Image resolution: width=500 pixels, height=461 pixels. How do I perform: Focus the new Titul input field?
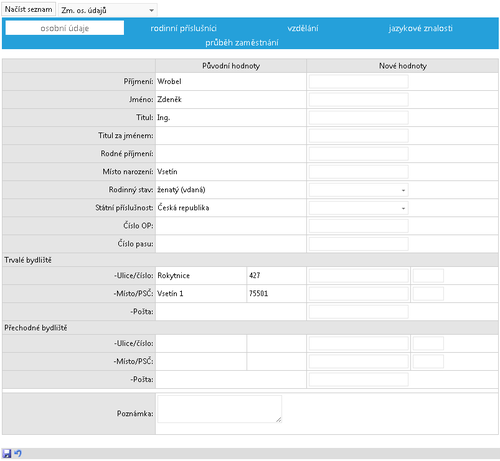[358, 117]
